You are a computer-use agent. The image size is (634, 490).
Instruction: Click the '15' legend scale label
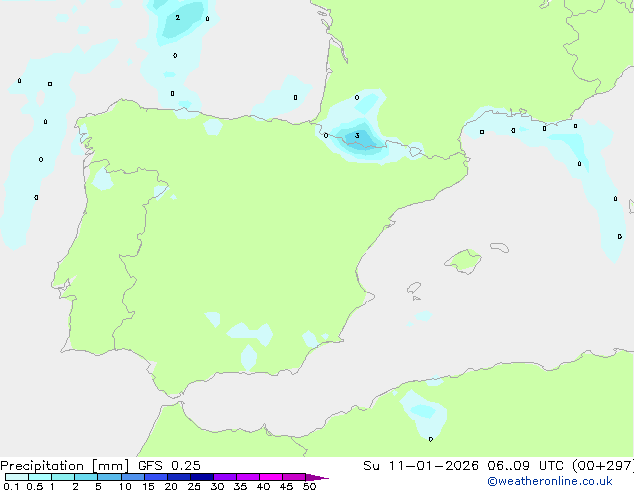pos(148,486)
